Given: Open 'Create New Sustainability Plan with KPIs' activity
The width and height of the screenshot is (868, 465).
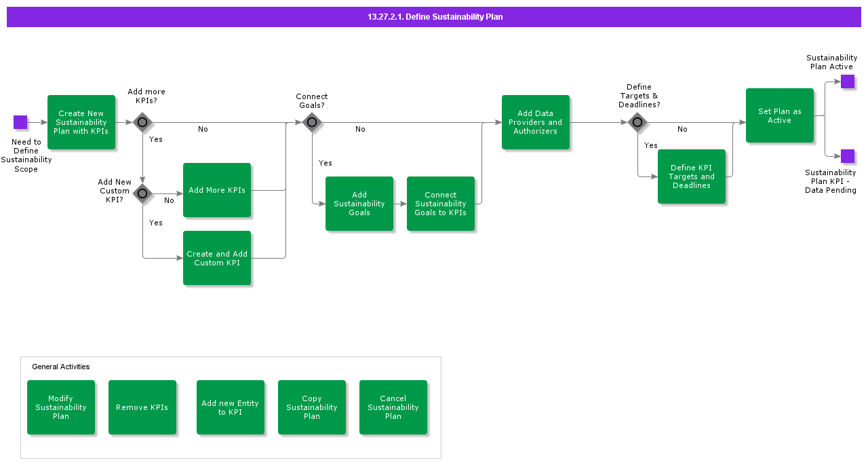Looking at the screenshot, I should click(x=81, y=122).
